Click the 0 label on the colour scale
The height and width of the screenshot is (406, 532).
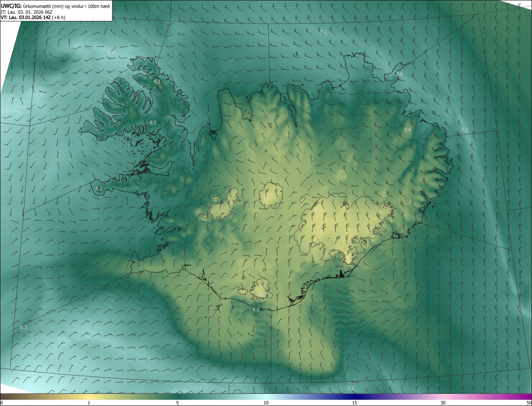point(2,403)
